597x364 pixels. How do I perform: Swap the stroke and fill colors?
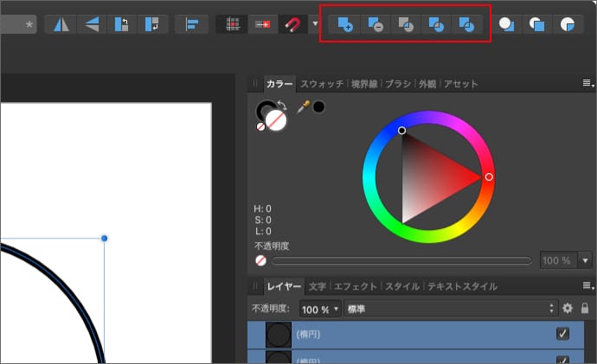tap(281, 106)
